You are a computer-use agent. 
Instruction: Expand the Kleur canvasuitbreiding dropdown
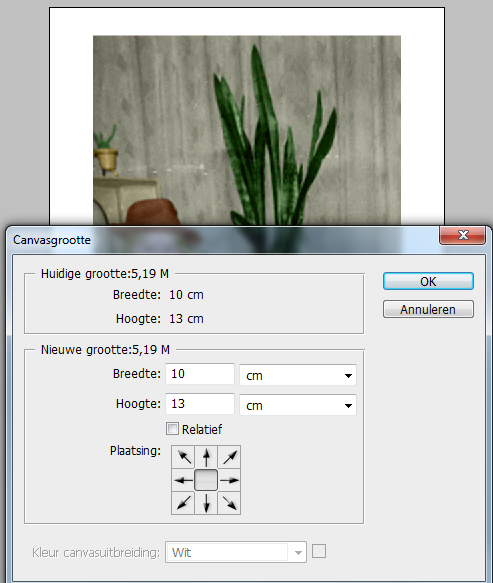click(x=236, y=552)
